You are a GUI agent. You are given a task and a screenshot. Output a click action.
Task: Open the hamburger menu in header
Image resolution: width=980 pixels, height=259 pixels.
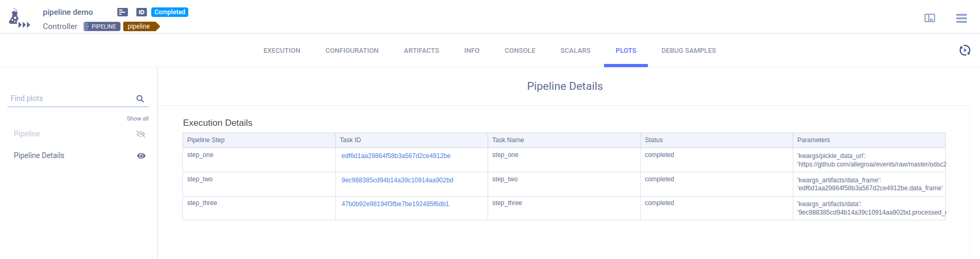[961, 18]
